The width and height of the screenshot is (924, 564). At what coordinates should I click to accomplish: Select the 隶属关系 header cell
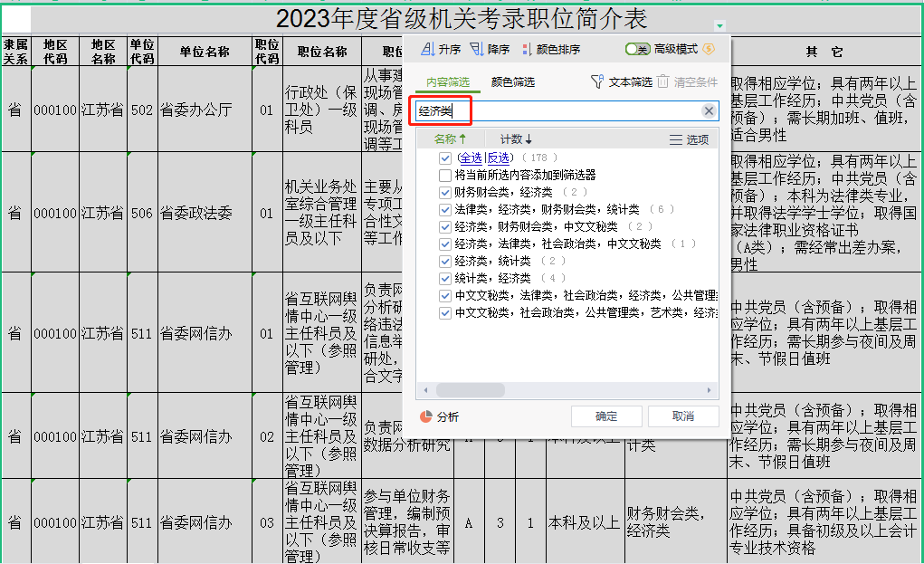(16, 52)
